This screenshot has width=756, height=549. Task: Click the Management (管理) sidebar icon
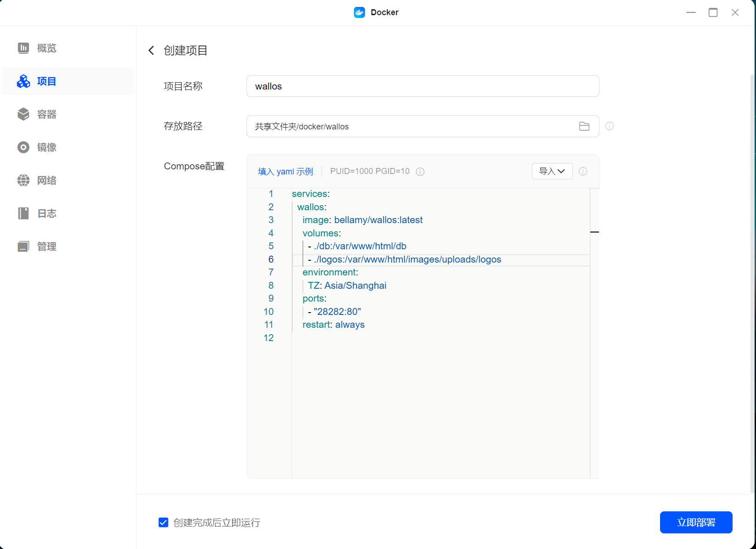[23, 246]
